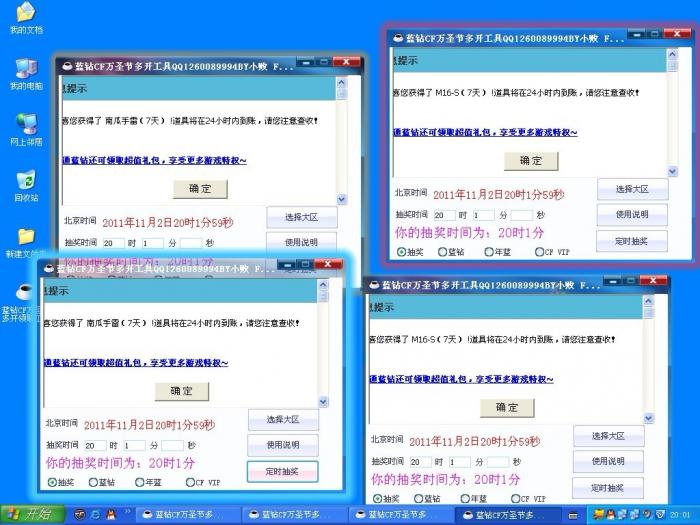
Task: Click 确定 in the bottom-left 南瓜手雷 window
Action: 181,391
